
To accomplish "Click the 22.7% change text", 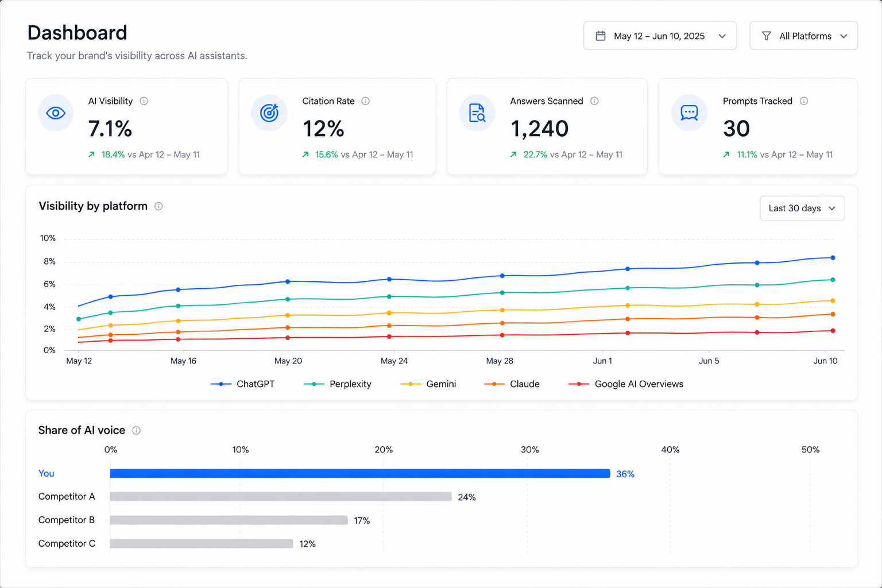I will (535, 154).
